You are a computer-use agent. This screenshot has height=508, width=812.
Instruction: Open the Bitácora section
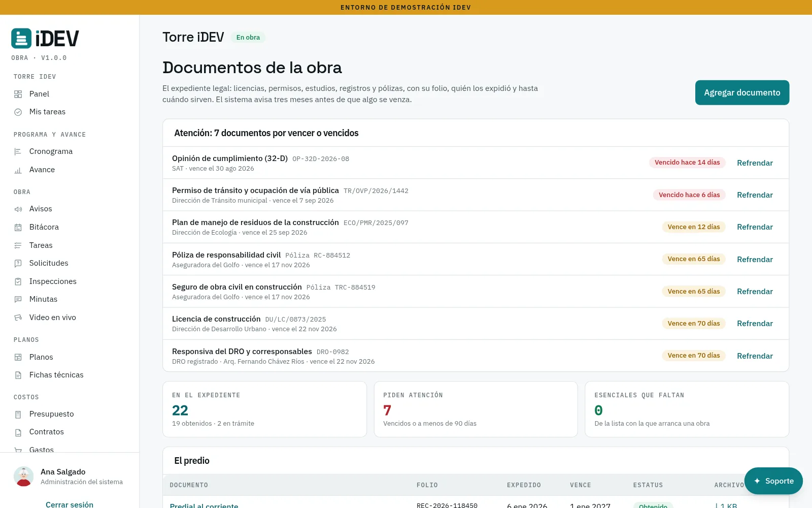70,227
